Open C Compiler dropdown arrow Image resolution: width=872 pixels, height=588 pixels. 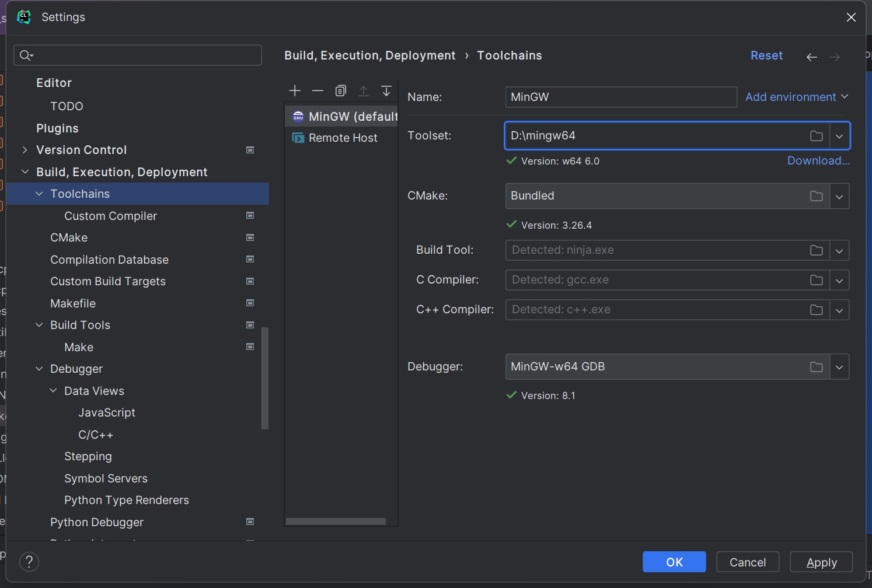tap(839, 281)
